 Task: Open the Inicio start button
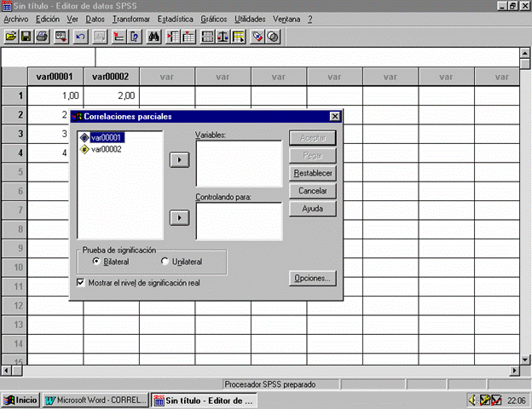(x=20, y=400)
